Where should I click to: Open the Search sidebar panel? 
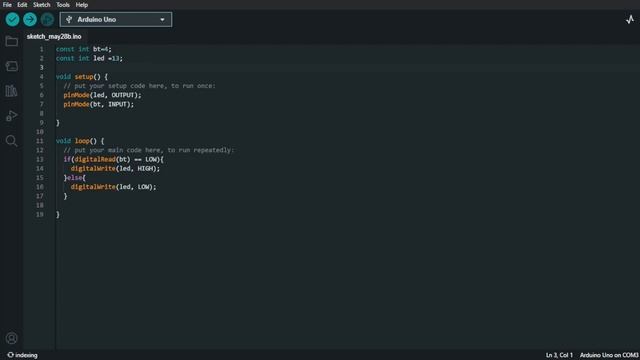(11, 141)
